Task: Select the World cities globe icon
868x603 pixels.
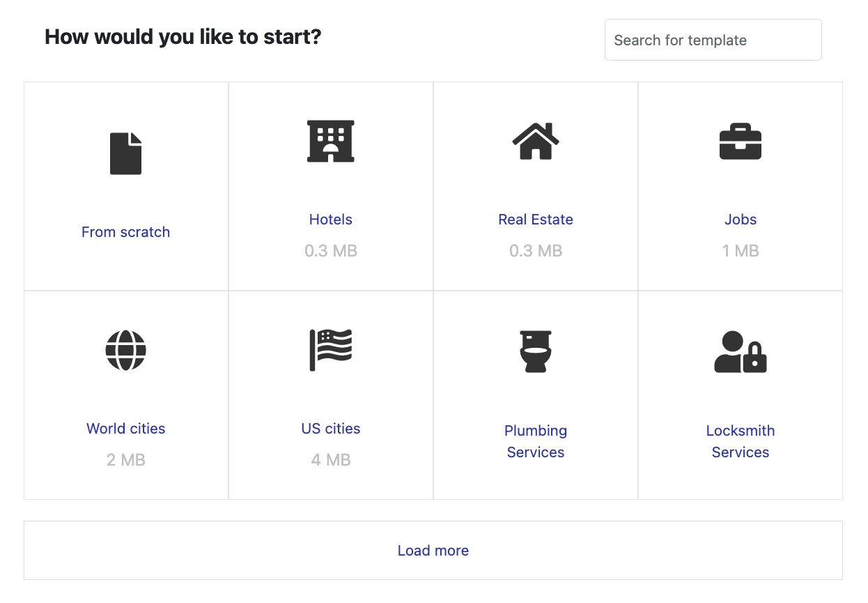Action: [x=126, y=350]
